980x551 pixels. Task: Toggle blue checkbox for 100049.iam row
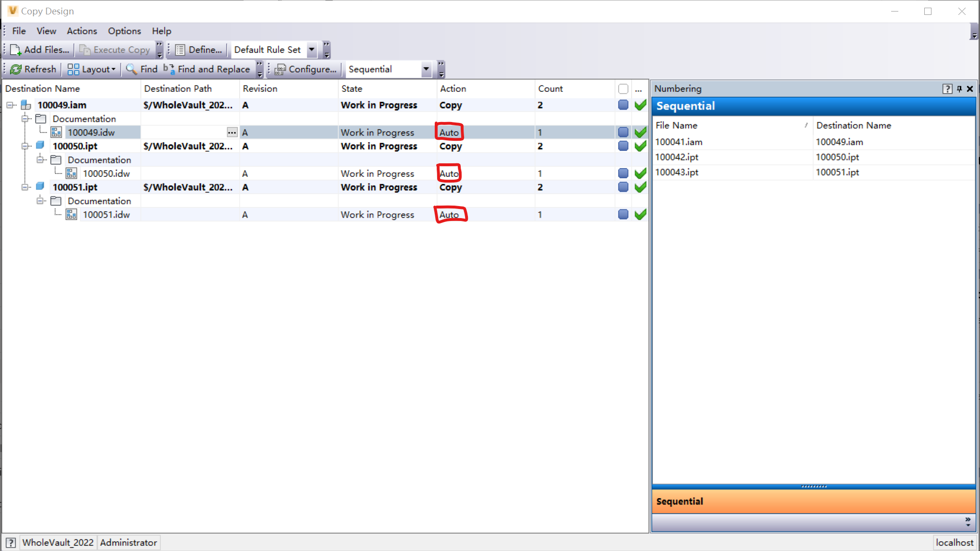click(x=623, y=105)
